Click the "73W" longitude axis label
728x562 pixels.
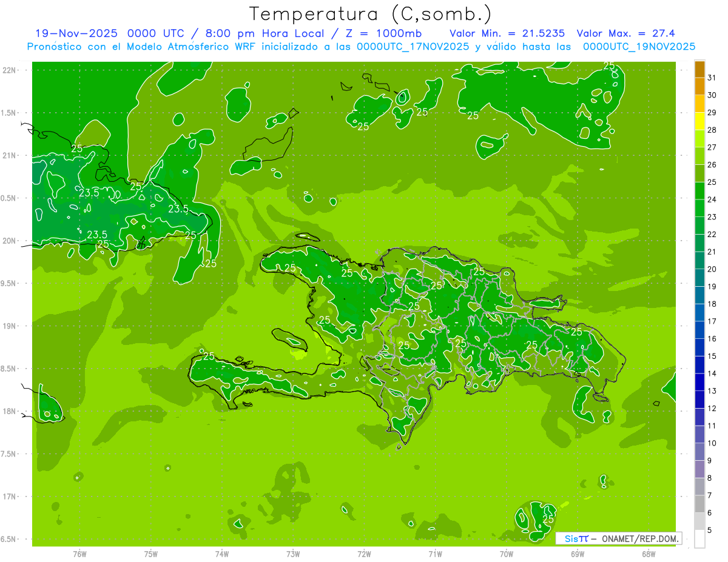293,554
